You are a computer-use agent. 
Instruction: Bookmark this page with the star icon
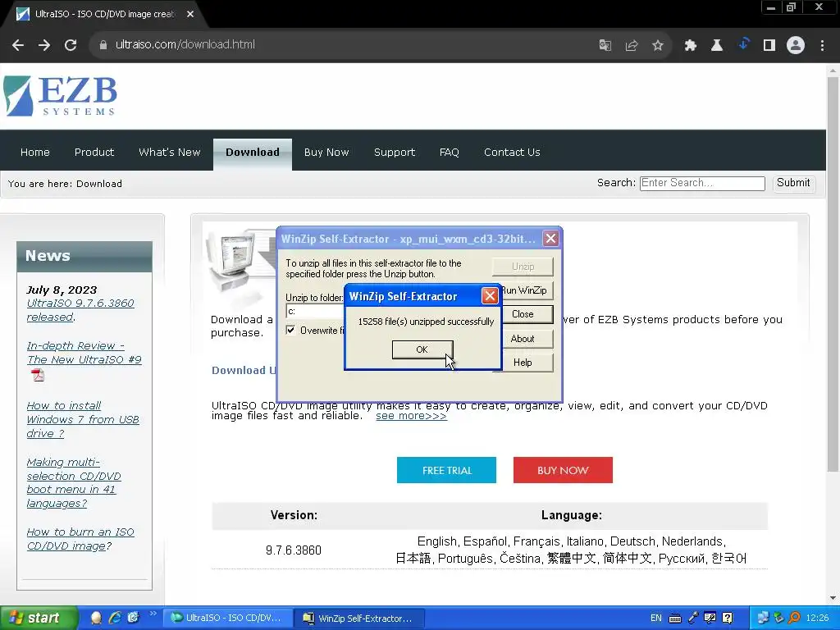click(658, 46)
